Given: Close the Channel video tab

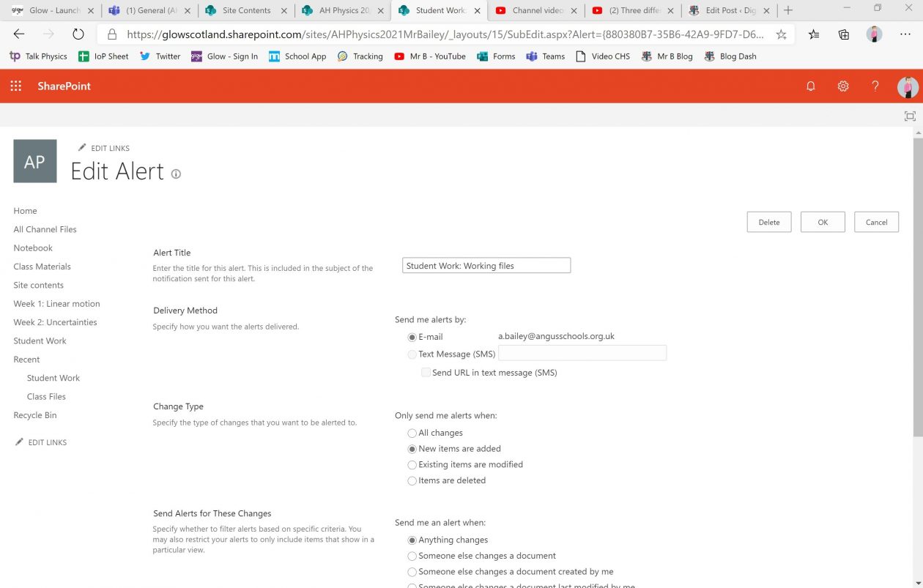Looking at the screenshot, I should [574, 10].
